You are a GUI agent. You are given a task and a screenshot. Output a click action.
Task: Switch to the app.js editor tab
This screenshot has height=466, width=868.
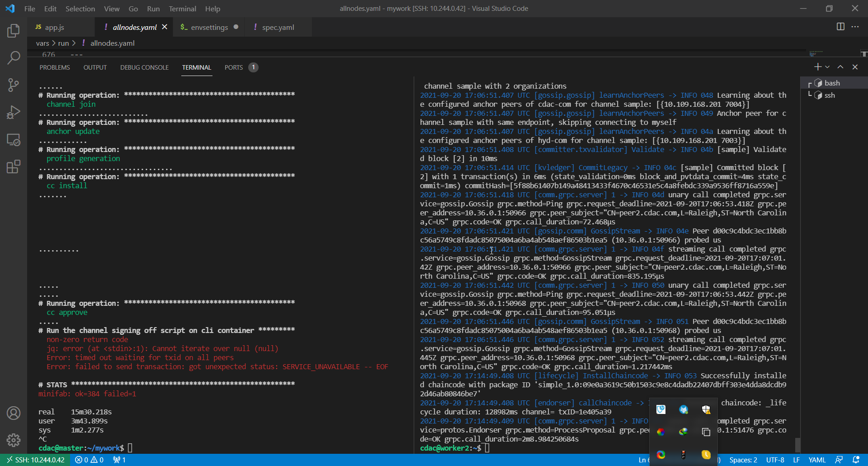pyautogui.click(x=61, y=27)
